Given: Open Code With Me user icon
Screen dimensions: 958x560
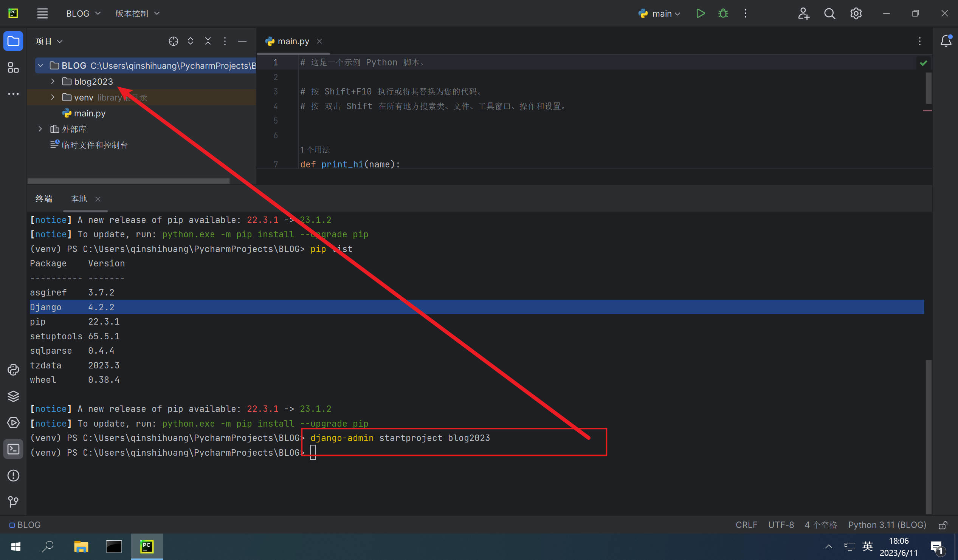Looking at the screenshot, I should [803, 13].
